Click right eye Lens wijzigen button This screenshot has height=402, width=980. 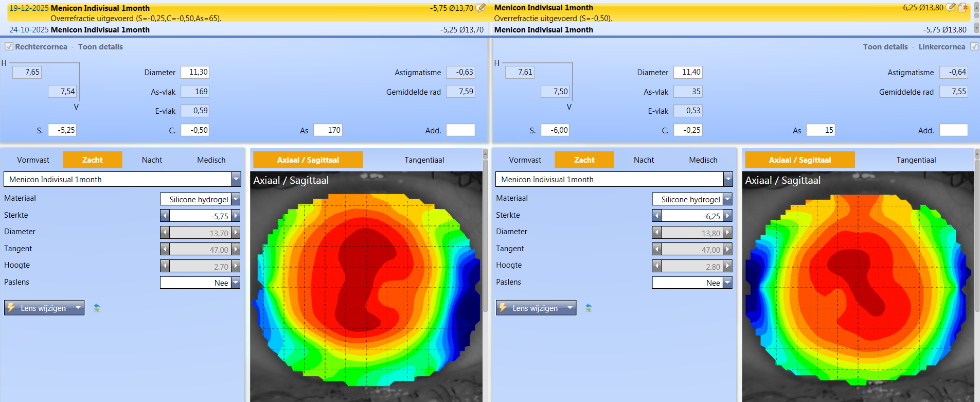[x=43, y=308]
